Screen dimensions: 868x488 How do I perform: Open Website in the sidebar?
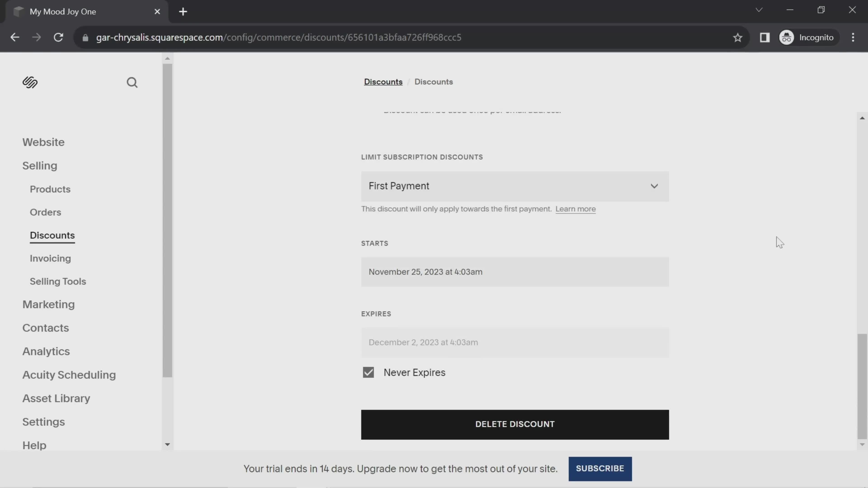[x=43, y=142]
